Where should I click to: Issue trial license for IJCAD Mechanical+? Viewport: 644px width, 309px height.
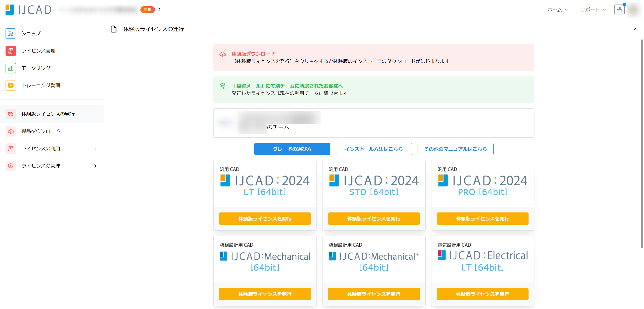click(374, 294)
